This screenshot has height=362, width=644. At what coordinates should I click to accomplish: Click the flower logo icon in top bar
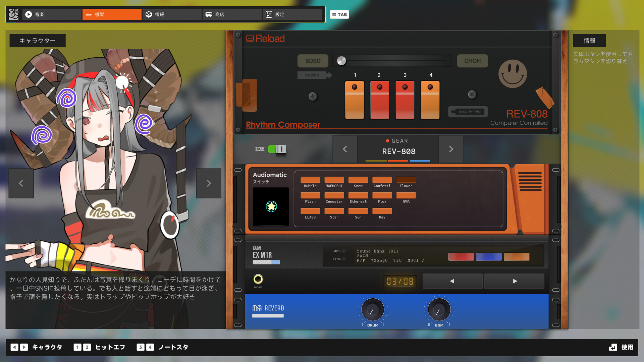13,14
